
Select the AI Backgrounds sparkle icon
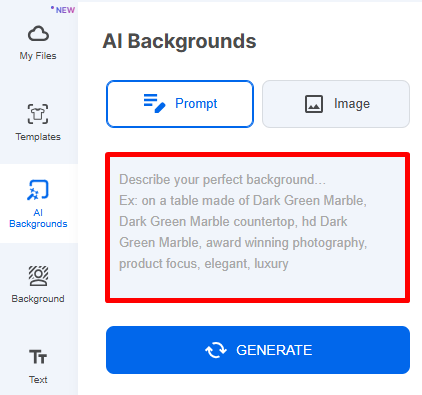[38, 190]
